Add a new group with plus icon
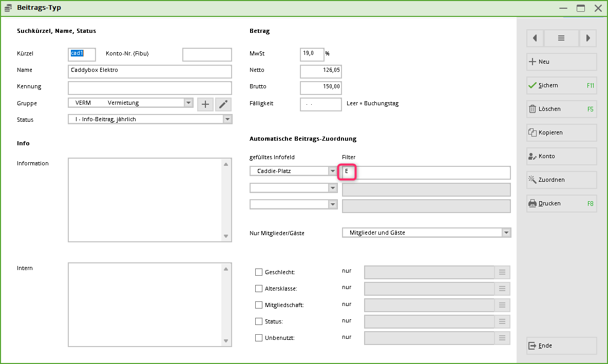 click(205, 104)
